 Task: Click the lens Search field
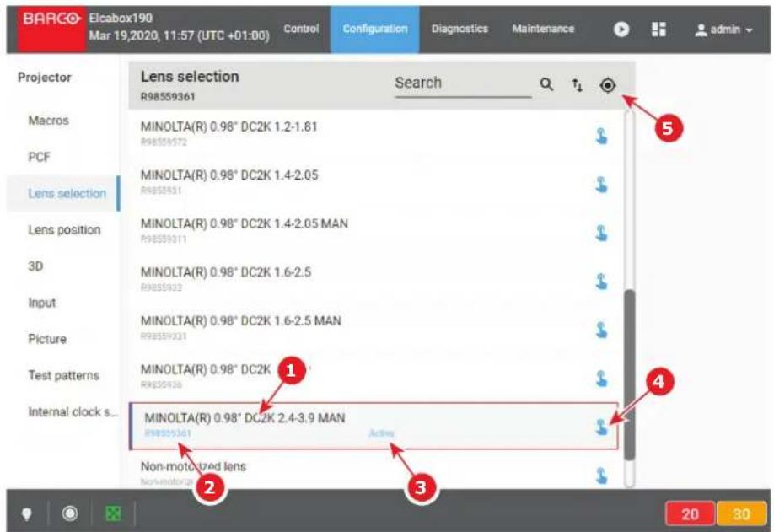click(463, 83)
